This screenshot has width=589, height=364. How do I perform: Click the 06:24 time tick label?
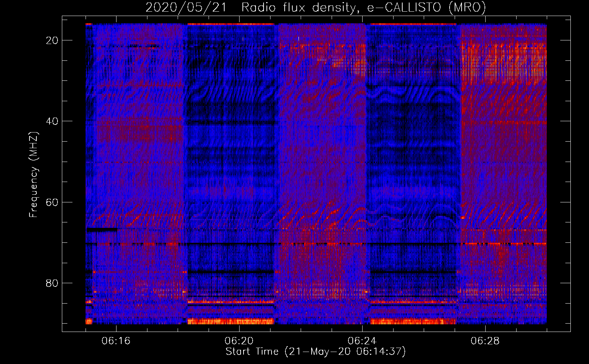pos(362,341)
